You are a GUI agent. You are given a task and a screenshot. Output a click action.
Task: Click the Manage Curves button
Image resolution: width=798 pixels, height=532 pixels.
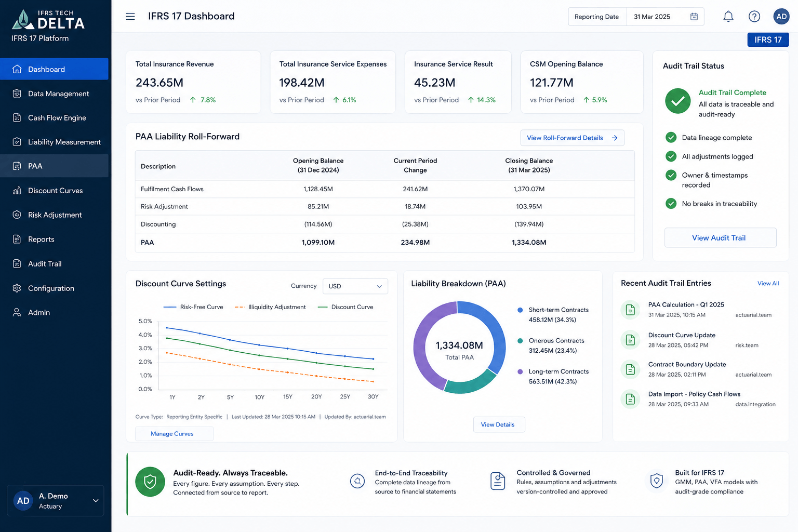tap(174, 433)
